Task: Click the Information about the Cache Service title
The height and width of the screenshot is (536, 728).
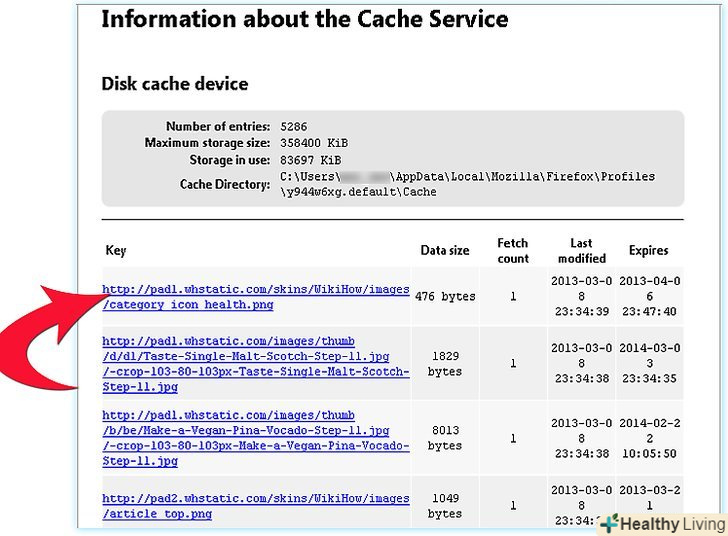Action: click(305, 19)
